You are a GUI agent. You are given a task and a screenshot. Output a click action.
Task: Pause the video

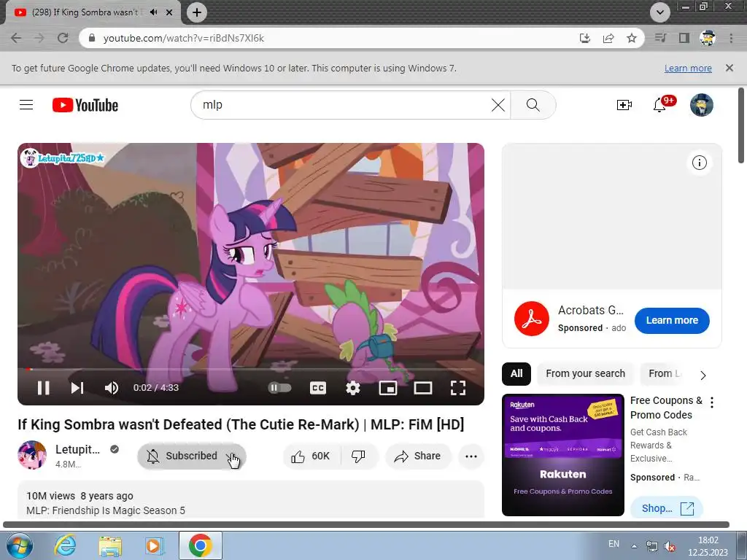click(43, 388)
